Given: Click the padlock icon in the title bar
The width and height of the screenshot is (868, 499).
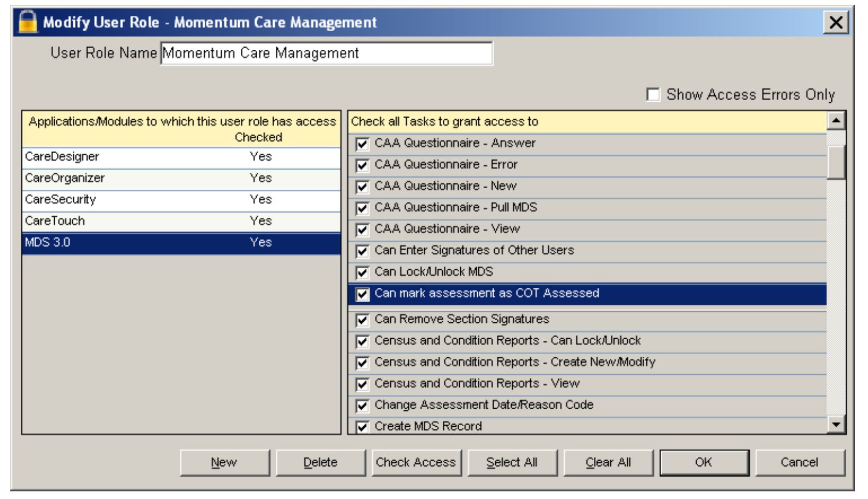Looking at the screenshot, I should coord(27,22).
